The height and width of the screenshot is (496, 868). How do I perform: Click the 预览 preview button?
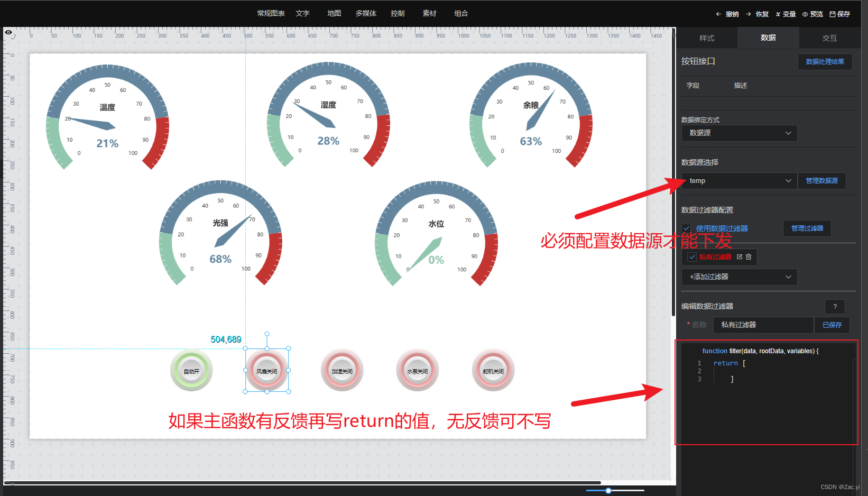(812, 14)
